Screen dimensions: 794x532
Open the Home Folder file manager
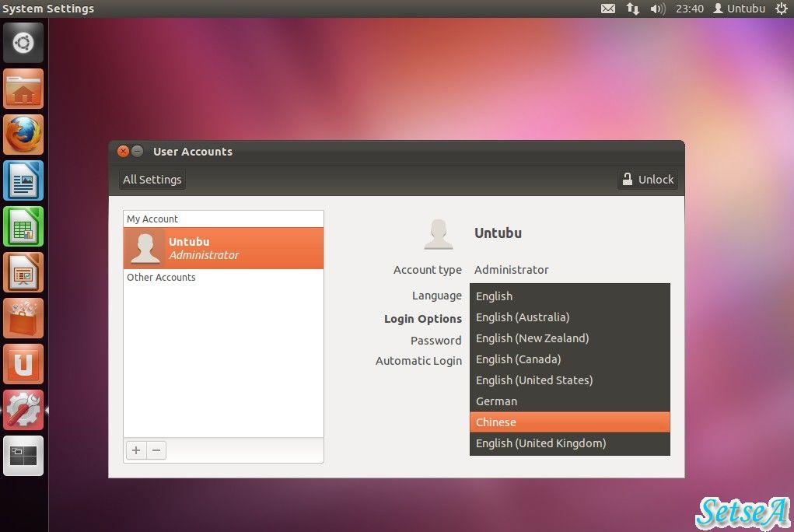[23, 89]
